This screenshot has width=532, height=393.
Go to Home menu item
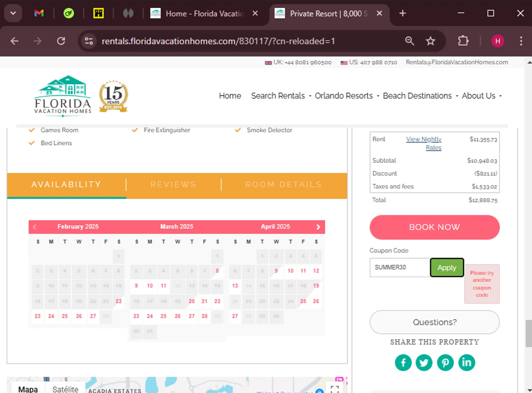[x=230, y=96]
